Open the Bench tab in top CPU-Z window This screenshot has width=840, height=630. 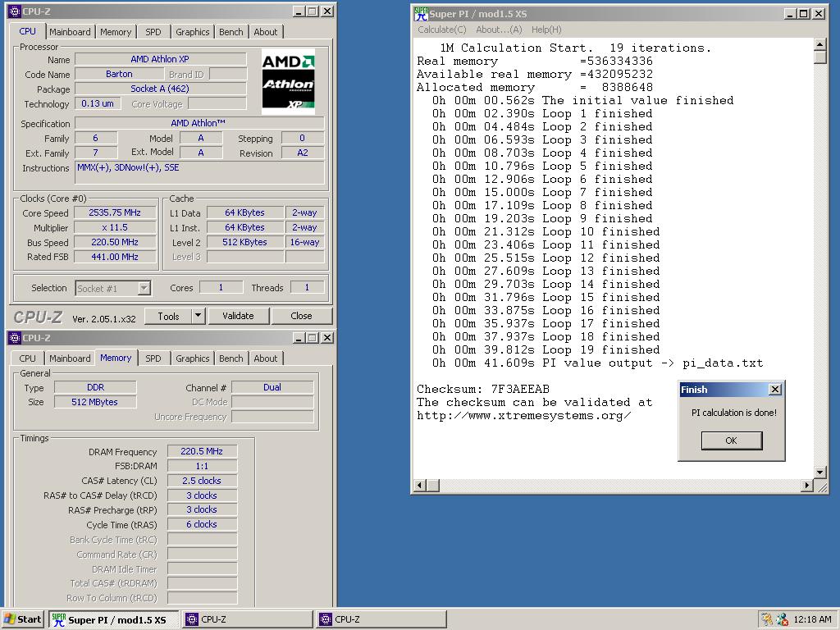[x=231, y=32]
